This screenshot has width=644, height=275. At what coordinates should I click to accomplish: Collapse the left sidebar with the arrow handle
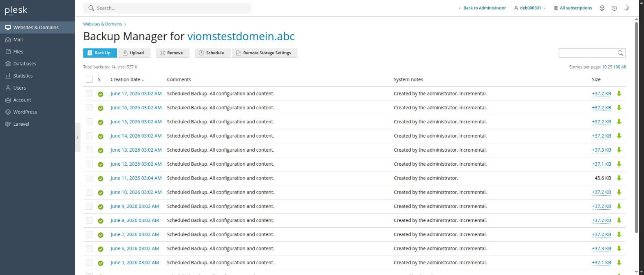77,137
